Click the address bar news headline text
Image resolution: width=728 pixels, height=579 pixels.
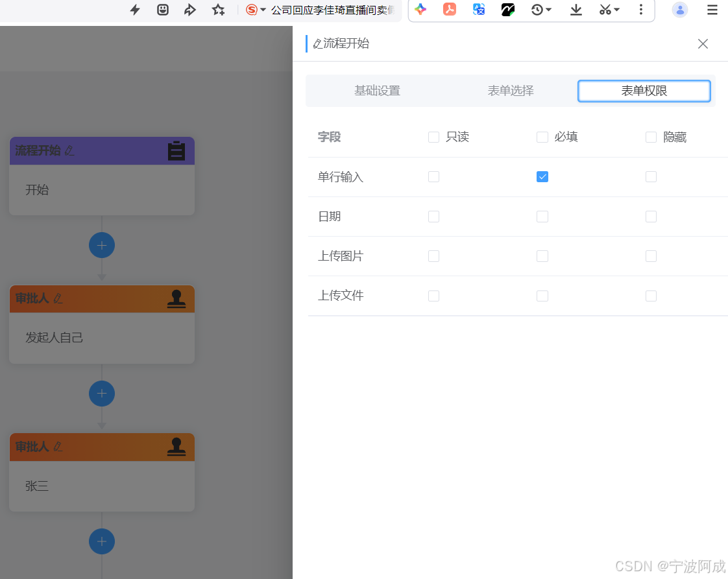pyautogui.click(x=332, y=10)
